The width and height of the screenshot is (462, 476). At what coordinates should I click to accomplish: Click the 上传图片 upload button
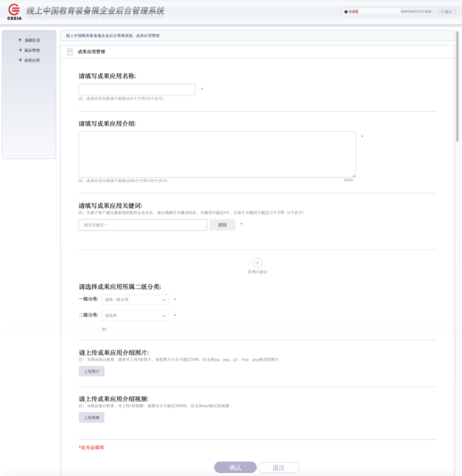[91, 371]
